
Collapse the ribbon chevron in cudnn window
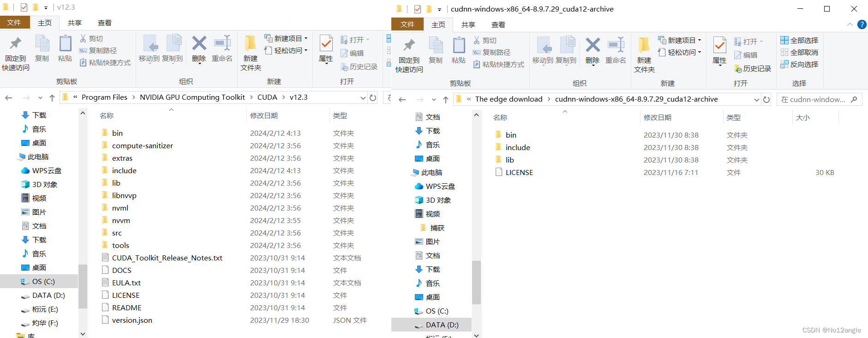coord(850,24)
